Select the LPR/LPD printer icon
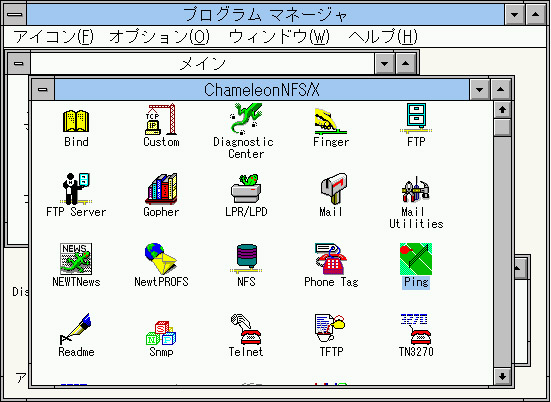551x402 pixels. (x=246, y=189)
